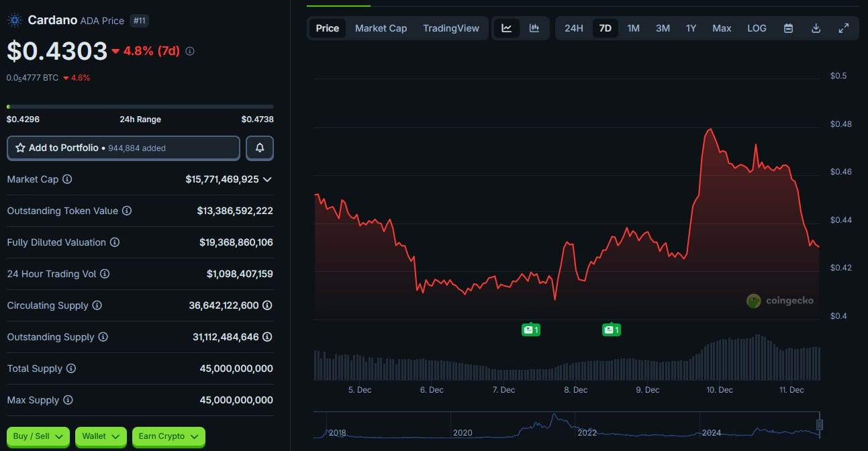Viewport: 868px width, 451px height.
Task: Select the 1Y time range
Action: 691,28
